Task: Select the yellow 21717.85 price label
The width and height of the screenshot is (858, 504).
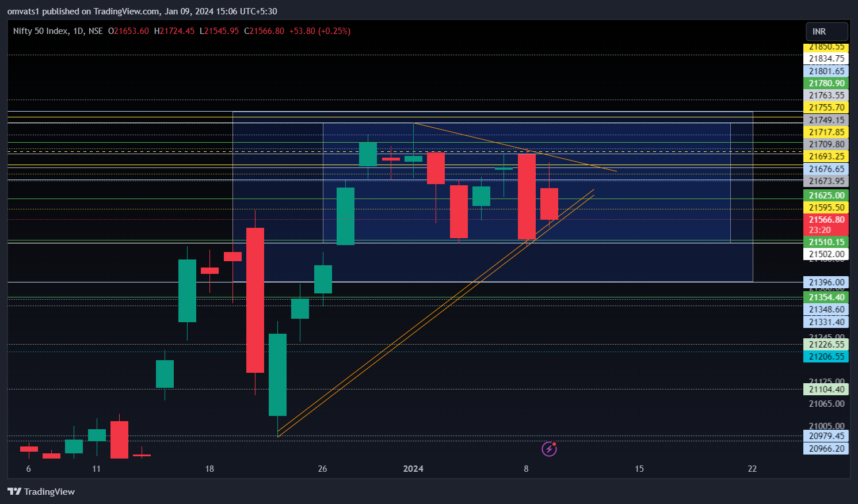Action: click(x=826, y=132)
